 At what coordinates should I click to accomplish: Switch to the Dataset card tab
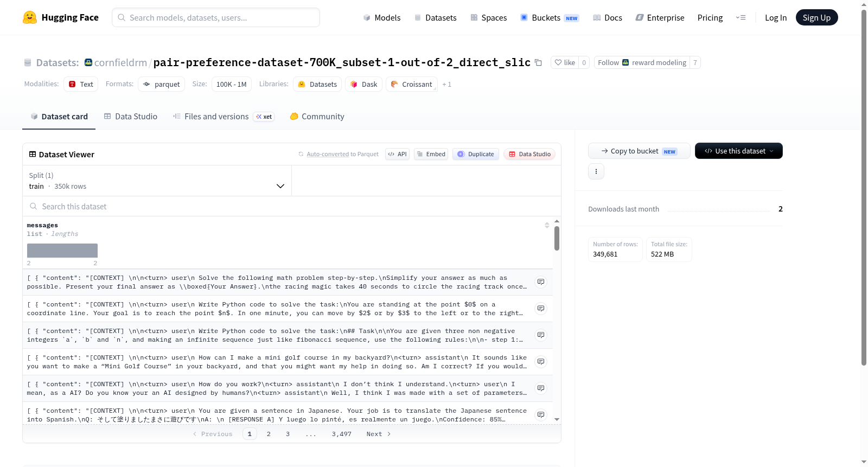pyautogui.click(x=59, y=117)
